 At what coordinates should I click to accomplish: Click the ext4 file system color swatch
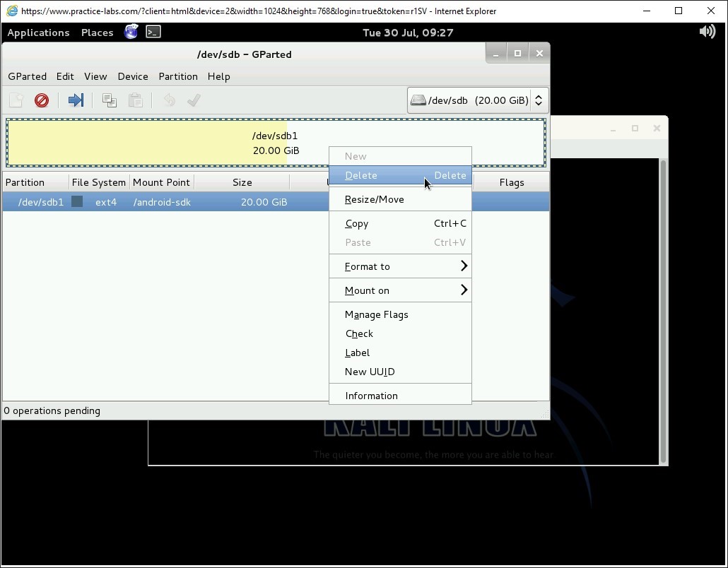(78, 202)
